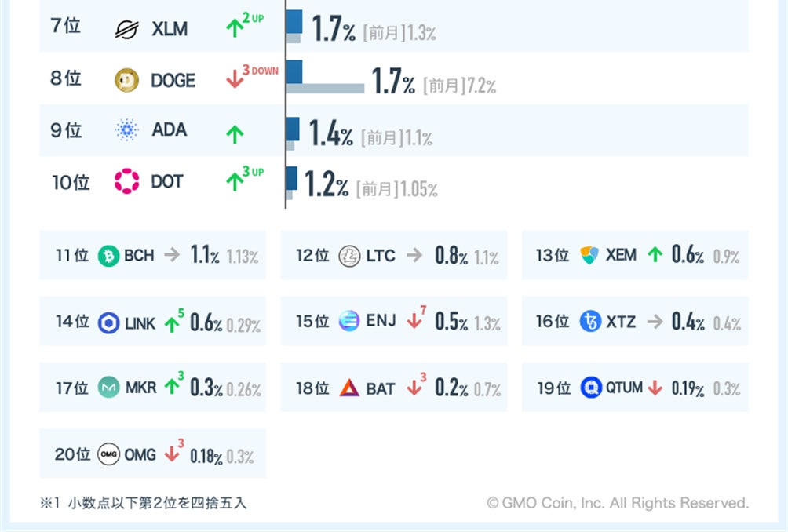Click the DOT Polkadot logo
This screenshot has height=532, width=788.
point(126,181)
